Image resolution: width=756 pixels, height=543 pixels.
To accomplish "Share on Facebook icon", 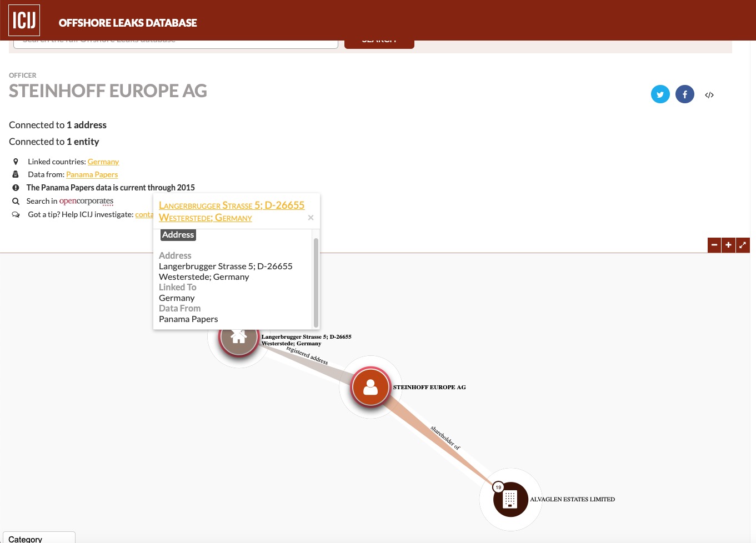I will point(685,94).
